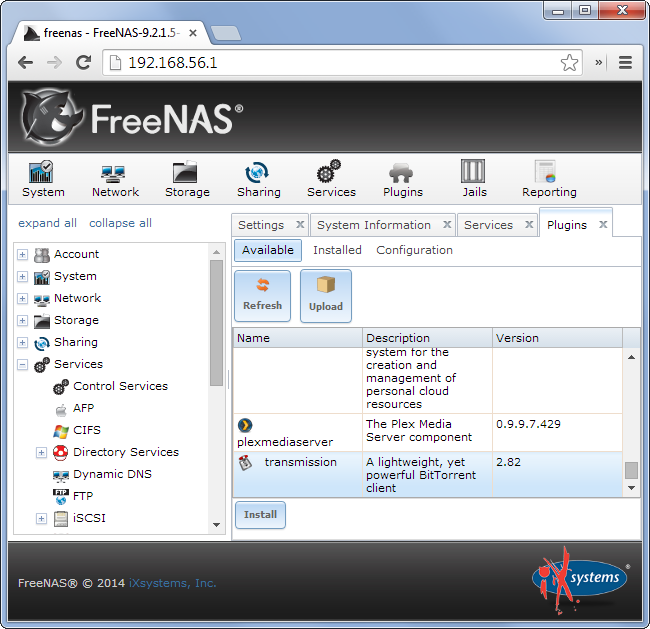The width and height of the screenshot is (650, 629).
Task: Click plugin list scroll up arrow
Action: tap(631, 357)
